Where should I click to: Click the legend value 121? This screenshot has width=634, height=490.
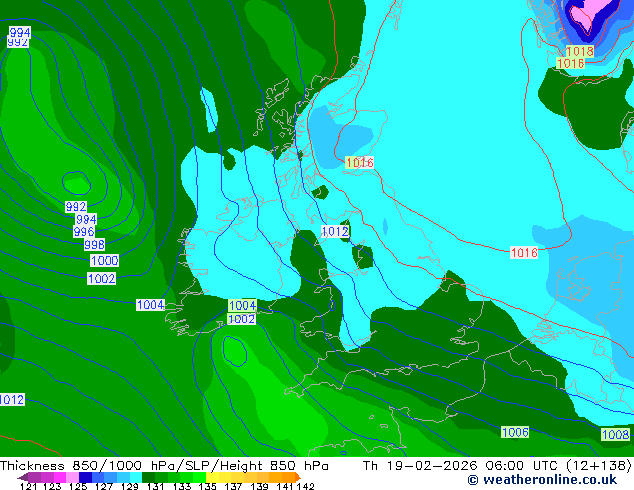(x=28, y=486)
